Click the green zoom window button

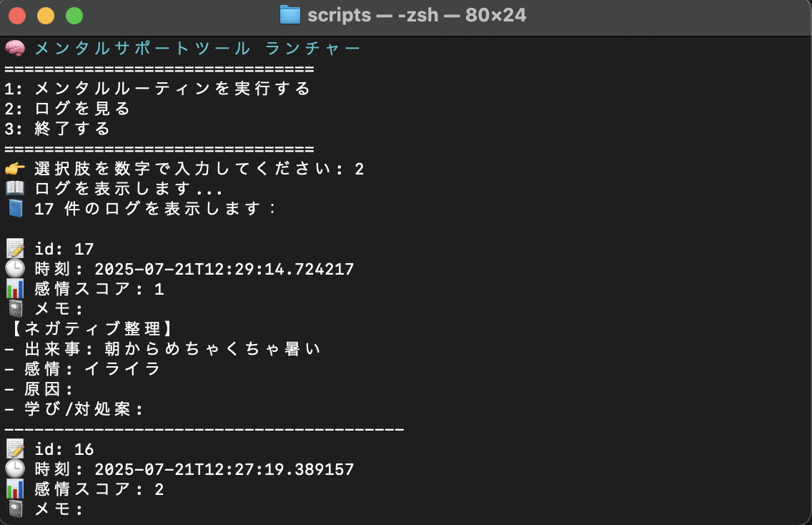click(74, 16)
